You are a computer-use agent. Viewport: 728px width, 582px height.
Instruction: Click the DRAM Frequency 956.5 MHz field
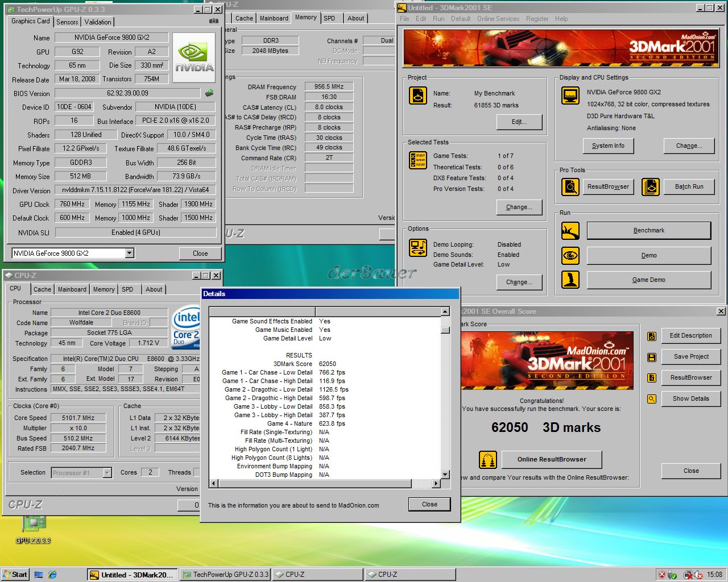tap(329, 86)
